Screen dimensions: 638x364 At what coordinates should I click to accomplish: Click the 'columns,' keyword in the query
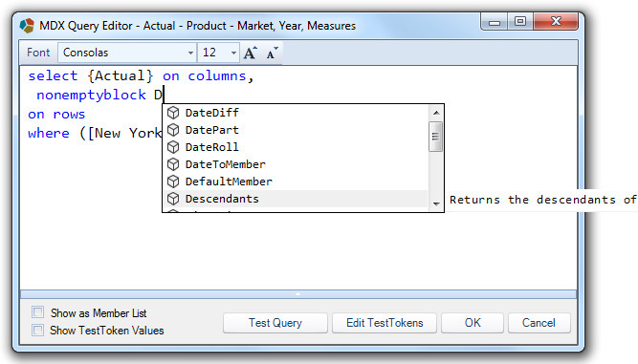[x=221, y=76]
